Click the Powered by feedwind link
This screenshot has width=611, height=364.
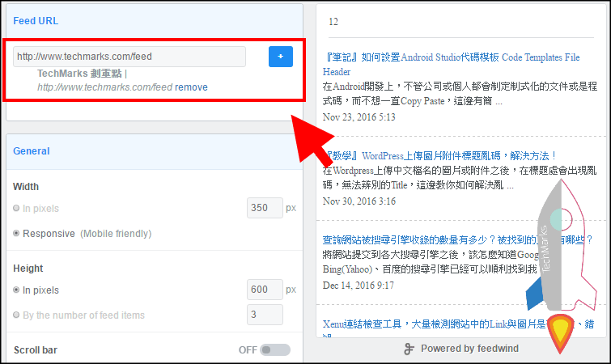pos(469,349)
